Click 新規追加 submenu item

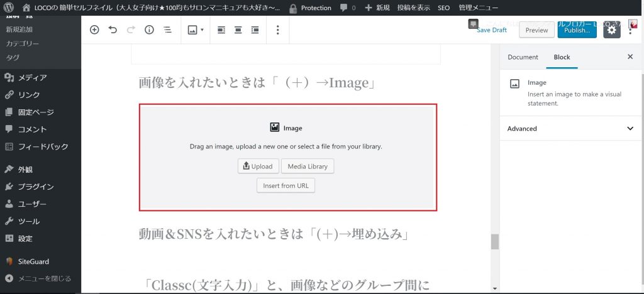click(x=19, y=29)
